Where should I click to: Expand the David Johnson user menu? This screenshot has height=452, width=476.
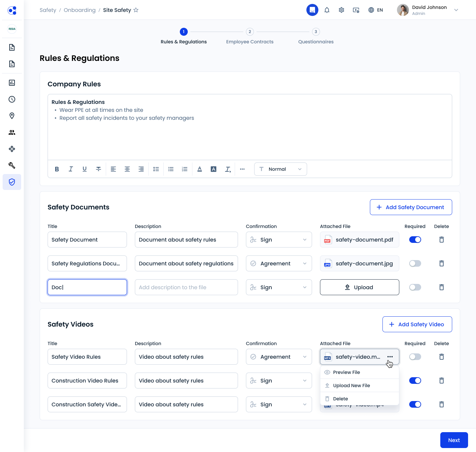pos(456,10)
